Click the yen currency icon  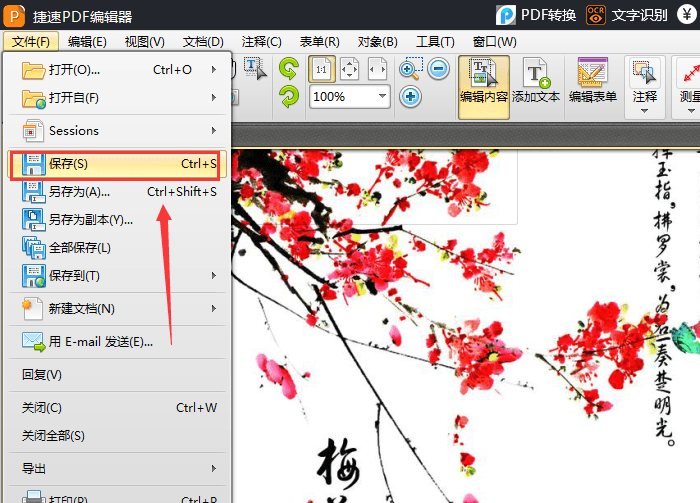[687, 14]
